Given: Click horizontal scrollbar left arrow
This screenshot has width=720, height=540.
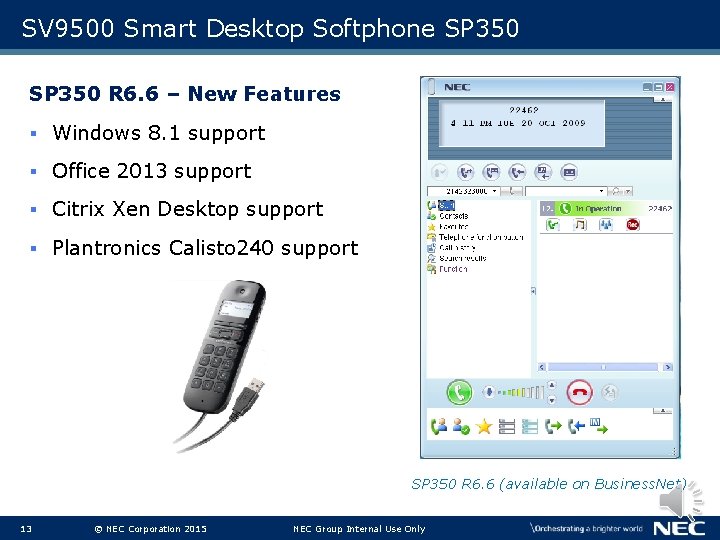Looking at the screenshot, I should point(542,367).
